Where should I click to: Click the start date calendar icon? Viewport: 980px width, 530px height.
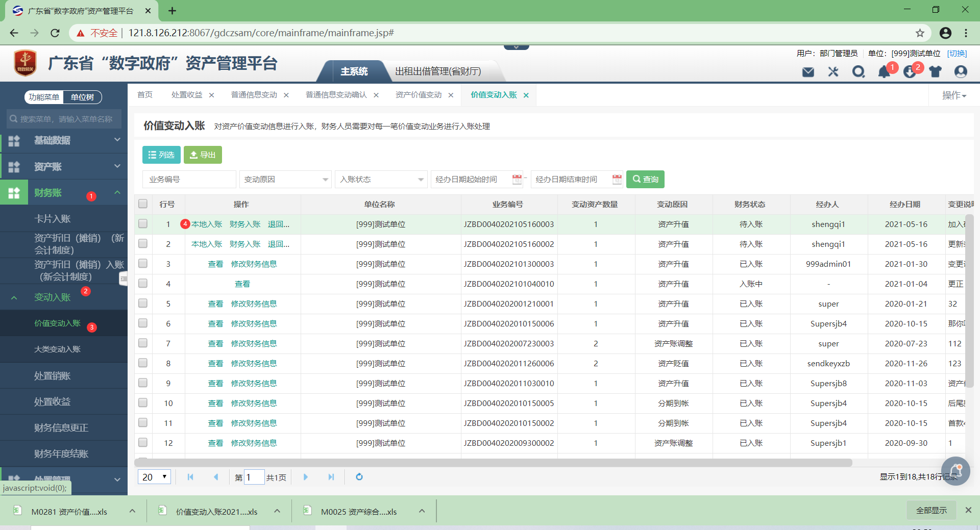(517, 179)
